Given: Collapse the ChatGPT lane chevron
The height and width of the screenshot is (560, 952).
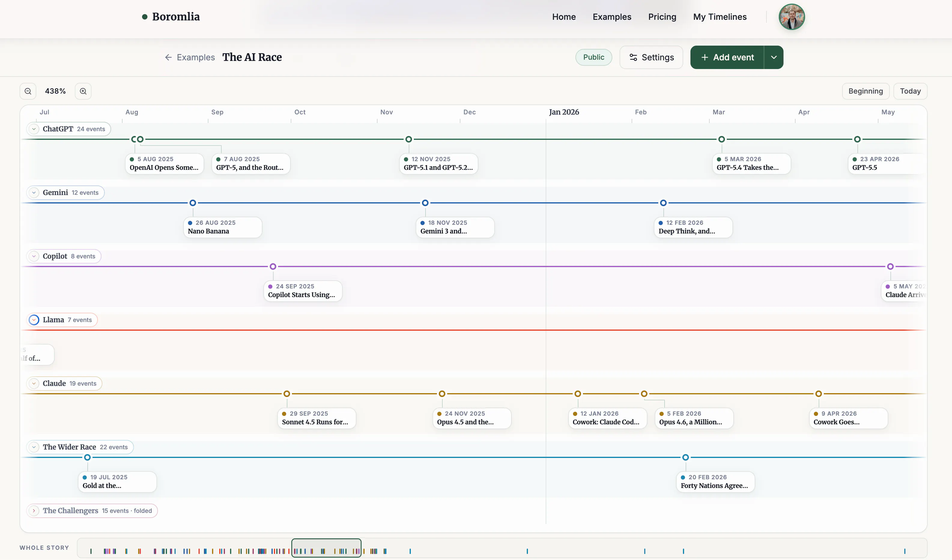Looking at the screenshot, I should coord(34,129).
